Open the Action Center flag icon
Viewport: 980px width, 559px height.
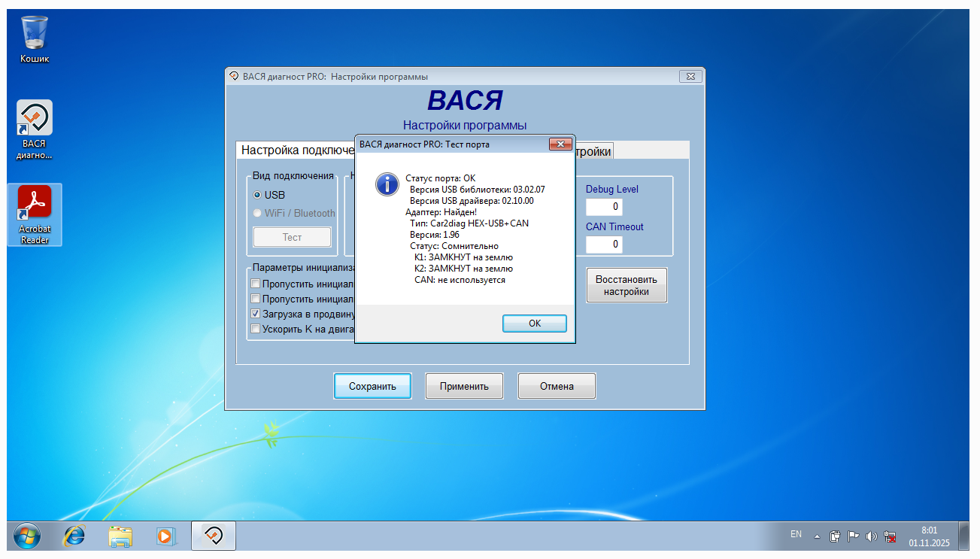[x=853, y=536]
